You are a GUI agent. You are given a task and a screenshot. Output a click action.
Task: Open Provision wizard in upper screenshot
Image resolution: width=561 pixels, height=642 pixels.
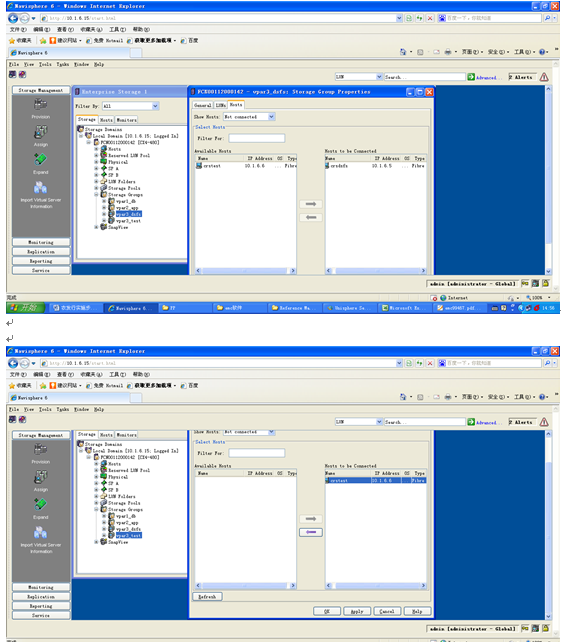coord(40,105)
